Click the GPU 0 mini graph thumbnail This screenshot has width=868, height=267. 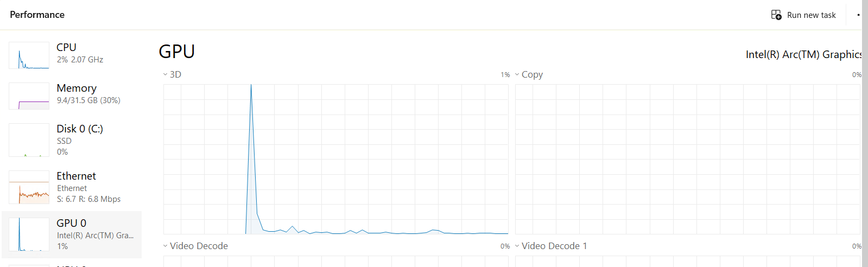29,234
